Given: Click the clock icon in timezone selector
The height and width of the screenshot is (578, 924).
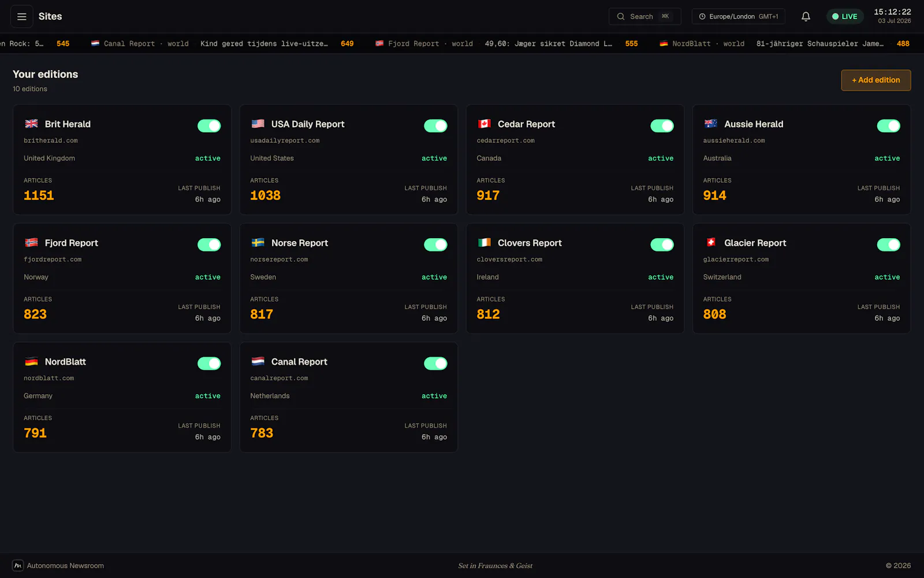Looking at the screenshot, I should pos(702,17).
